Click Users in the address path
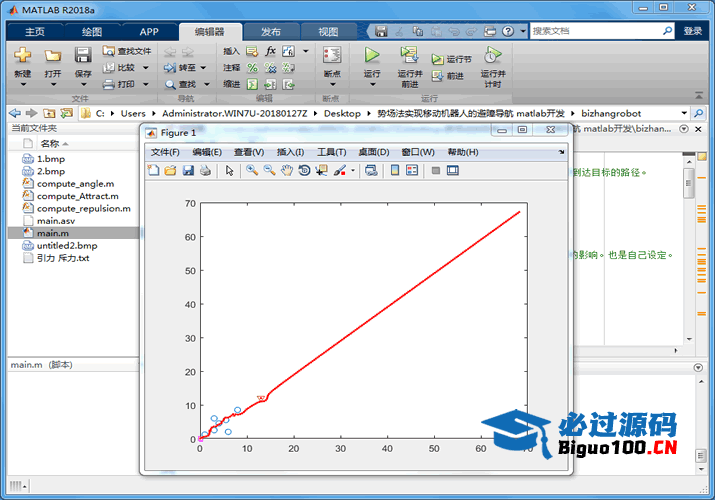This screenshot has width=715, height=500. click(x=133, y=113)
